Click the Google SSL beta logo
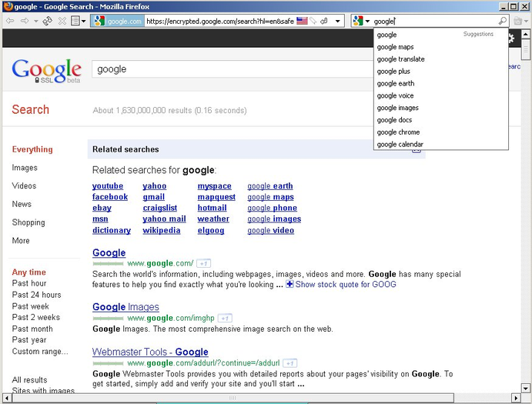 [x=46, y=71]
